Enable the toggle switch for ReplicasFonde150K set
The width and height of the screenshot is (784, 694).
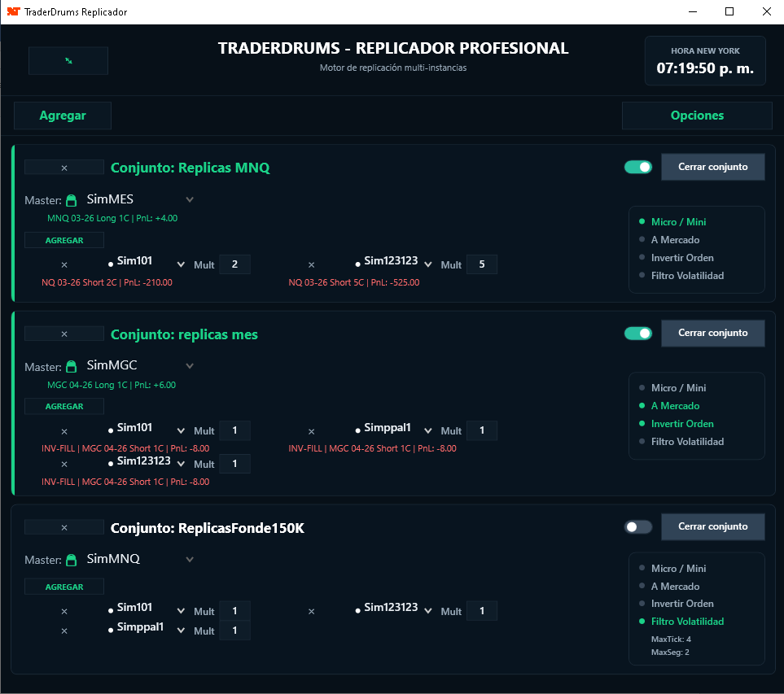tap(637, 526)
